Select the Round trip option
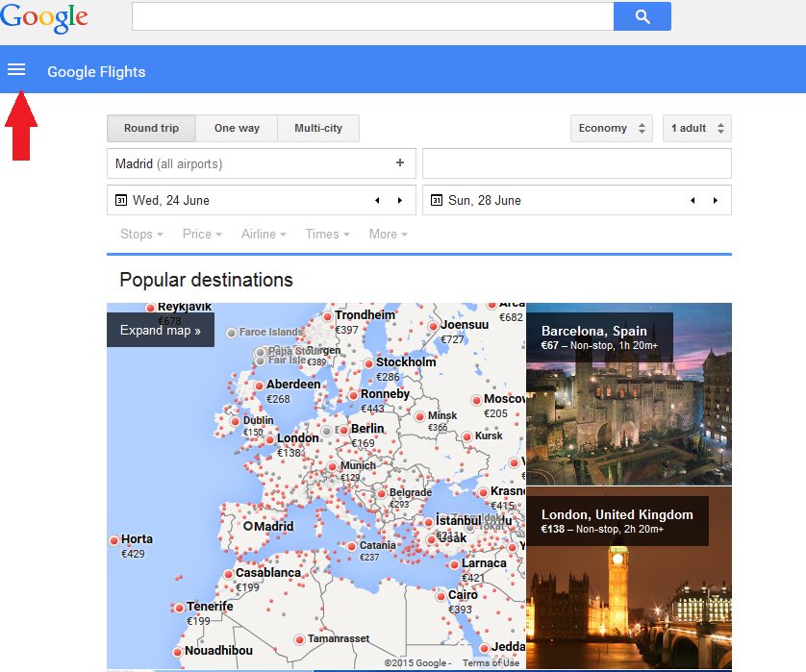 pyautogui.click(x=151, y=128)
